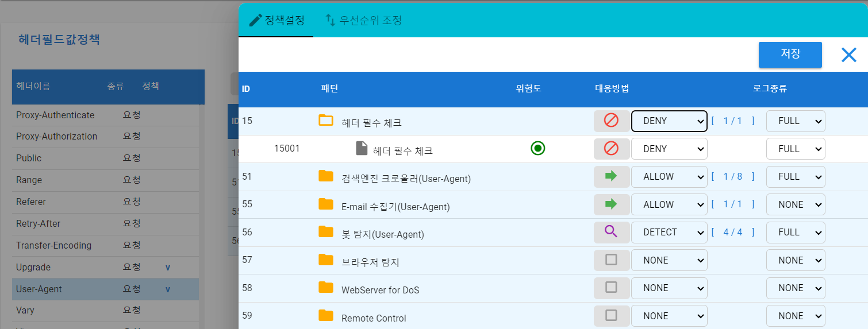868x329 pixels.
Task: Click the arrows icon on 우선순위 조정 tab
Action: pos(330,20)
